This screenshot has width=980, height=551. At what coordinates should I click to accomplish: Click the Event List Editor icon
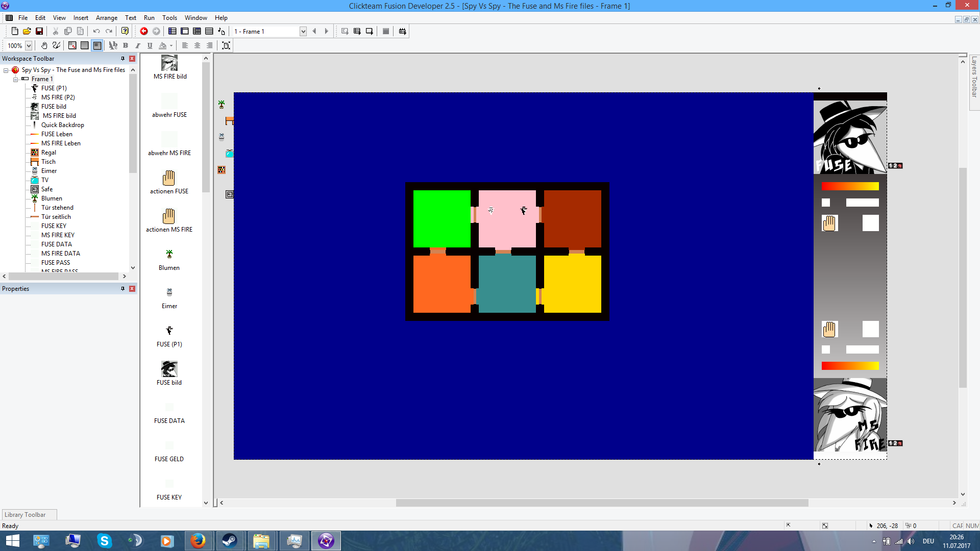tap(209, 31)
